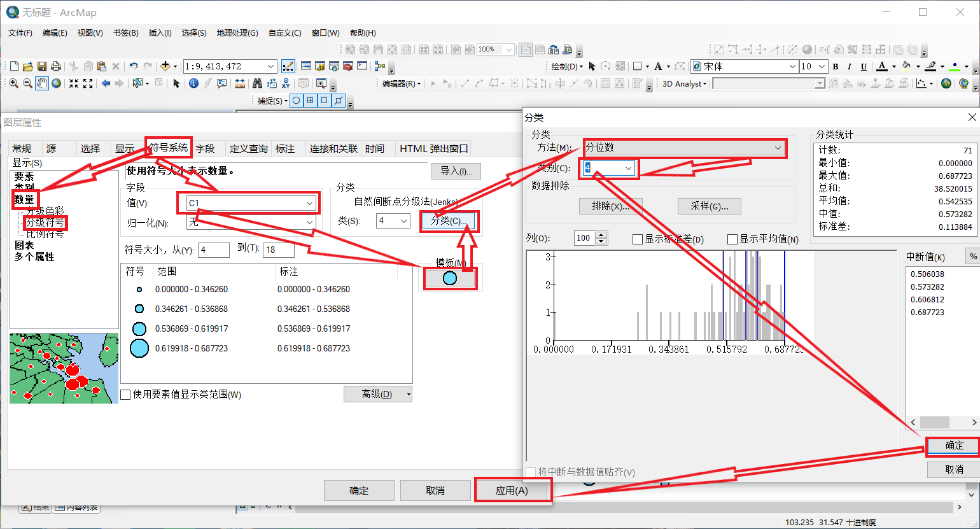980x529 pixels.
Task: Toggle Underline text formatting
Action: click(864, 66)
